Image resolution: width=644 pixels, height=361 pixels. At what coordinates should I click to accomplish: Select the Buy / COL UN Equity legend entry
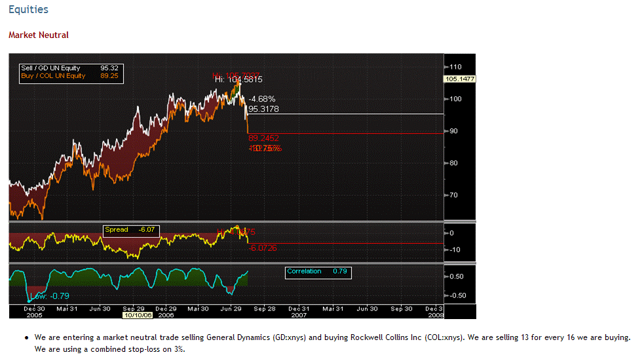coord(70,76)
